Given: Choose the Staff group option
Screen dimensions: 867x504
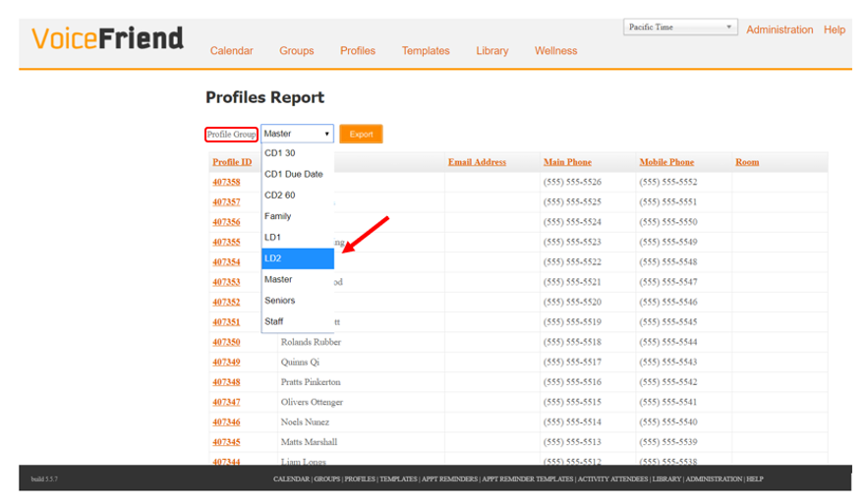Looking at the screenshot, I should 298,321.
